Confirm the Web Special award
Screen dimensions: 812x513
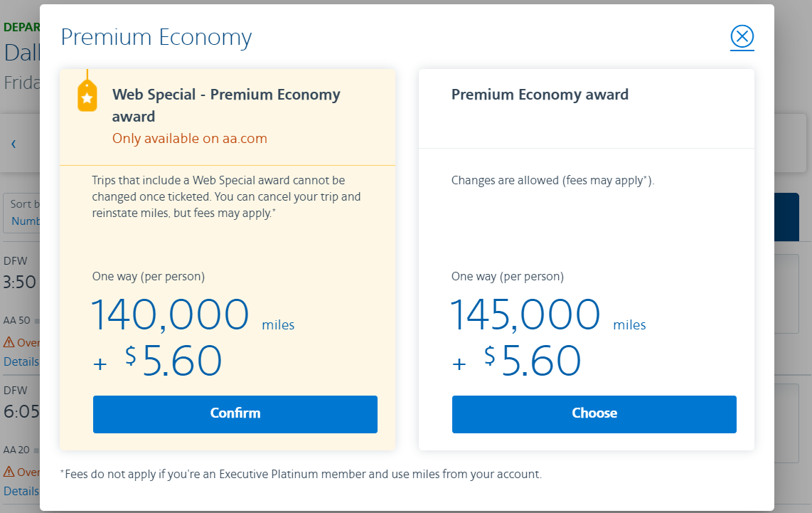pos(235,413)
